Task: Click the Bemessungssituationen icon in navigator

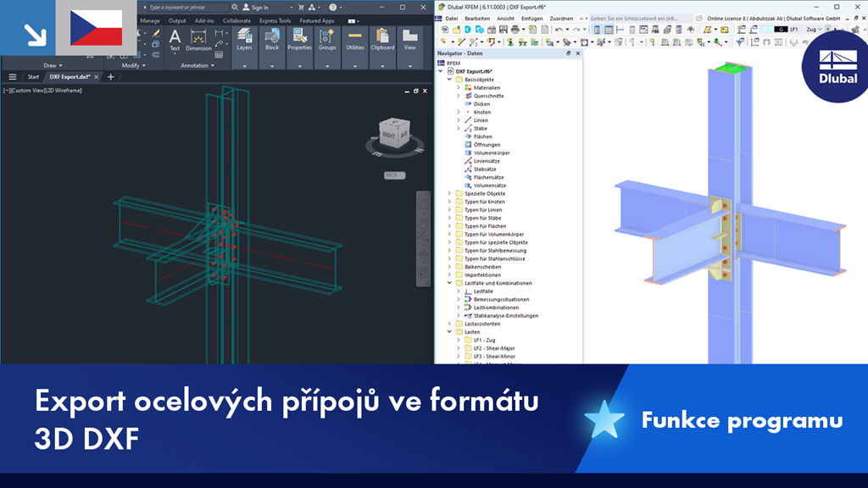Action: tap(468, 299)
